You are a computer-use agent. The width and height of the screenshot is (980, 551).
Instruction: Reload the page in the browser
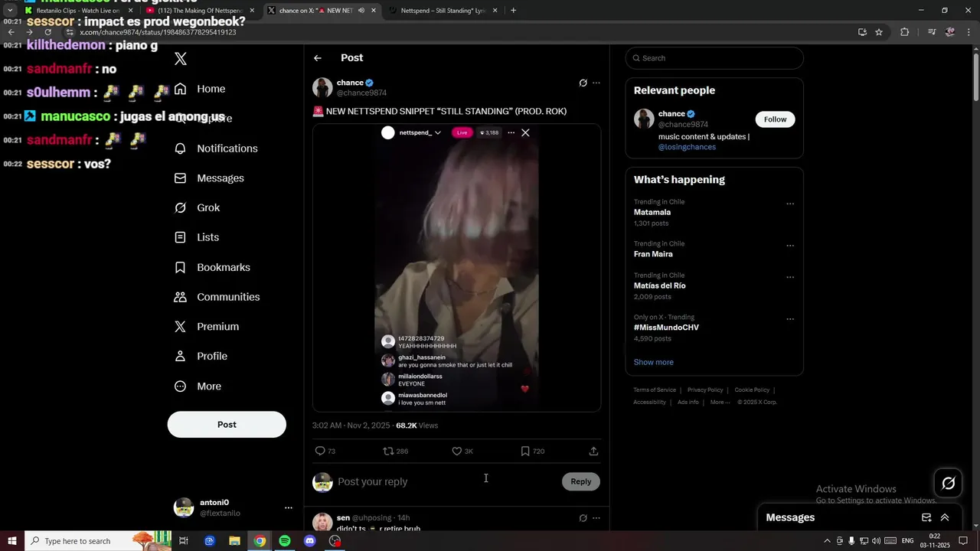tap(47, 32)
